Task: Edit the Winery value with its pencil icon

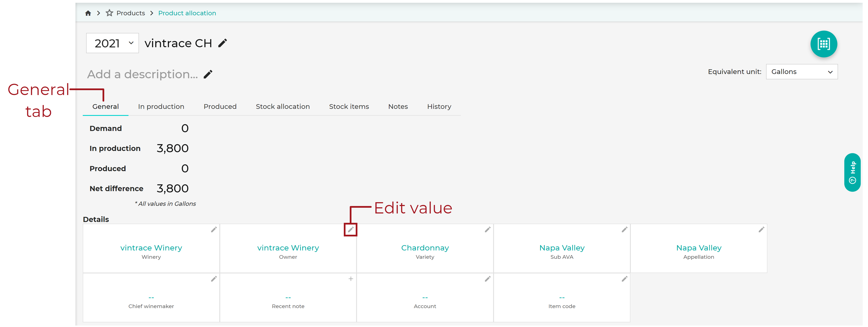Action: point(214,229)
